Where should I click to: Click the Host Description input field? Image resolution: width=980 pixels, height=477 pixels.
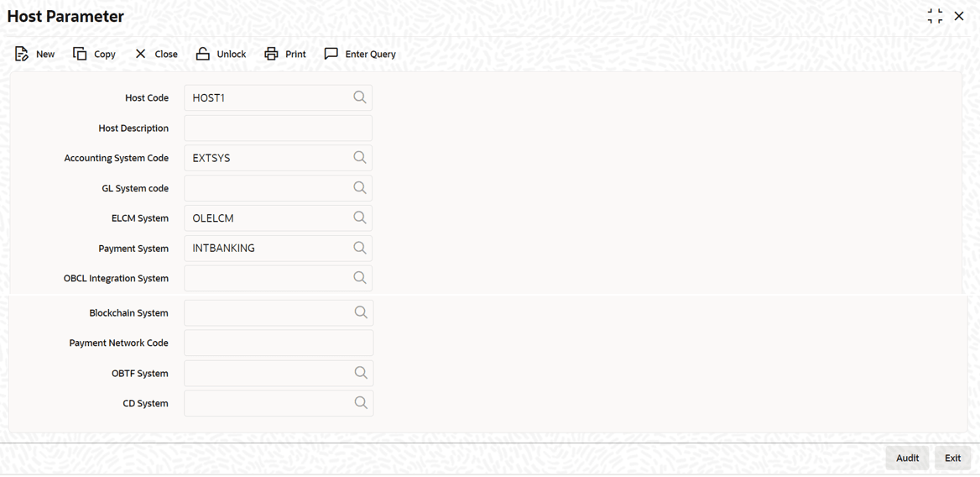278,128
